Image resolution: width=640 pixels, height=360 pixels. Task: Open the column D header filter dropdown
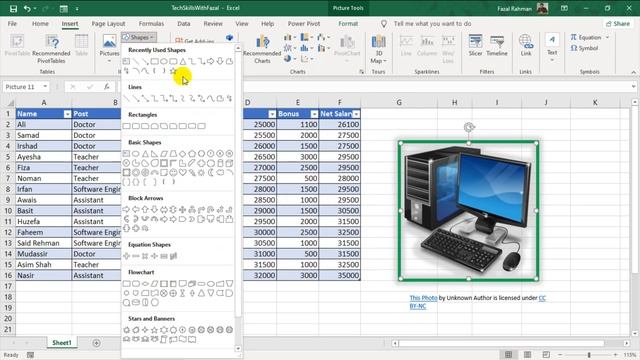click(272, 114)
